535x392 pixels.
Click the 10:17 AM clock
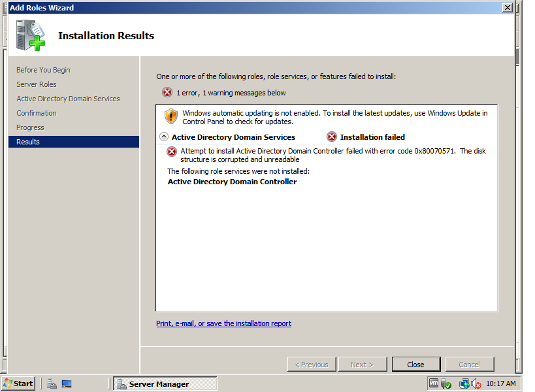(500, 384)
